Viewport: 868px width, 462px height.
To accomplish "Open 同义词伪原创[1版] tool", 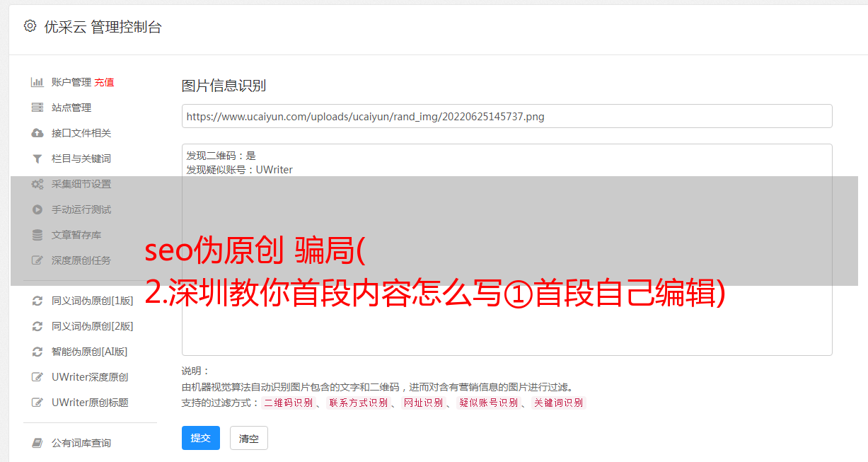I will point(93,301).
